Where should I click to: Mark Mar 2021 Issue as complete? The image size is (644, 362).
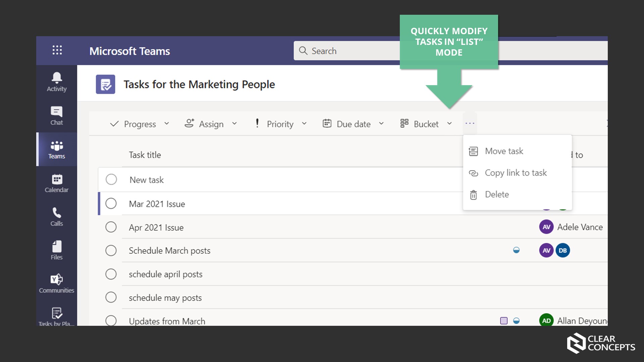pos(111,203)
